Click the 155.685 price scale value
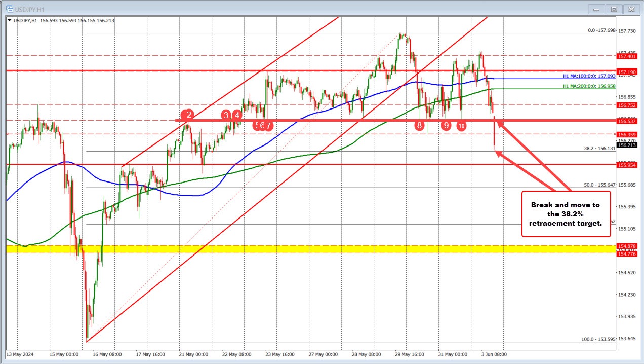 [x=628, y=185]
